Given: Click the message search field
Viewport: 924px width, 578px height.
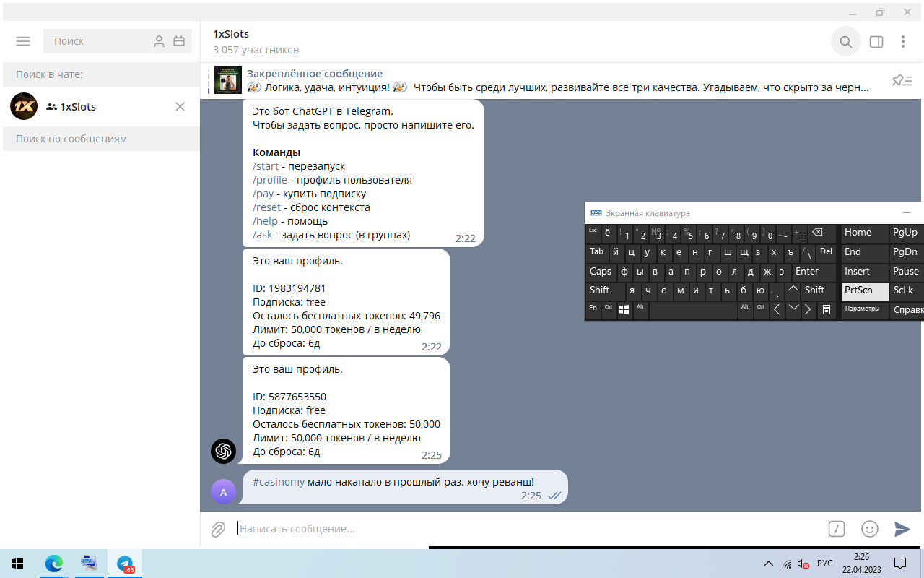Looking at the screenshot, I should [x=101, y=139].
